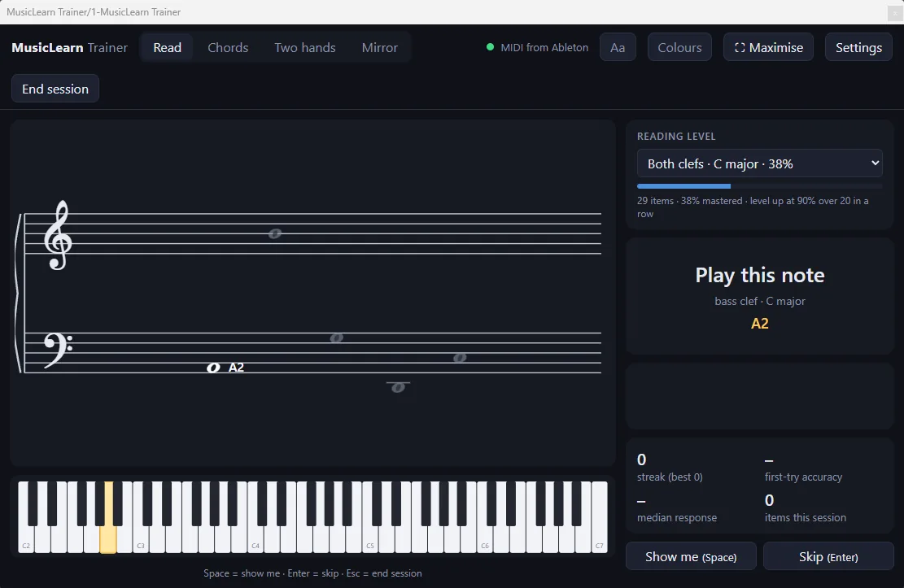
Task: Click the mastery progress bar
Action: click(x=759, y=186)
